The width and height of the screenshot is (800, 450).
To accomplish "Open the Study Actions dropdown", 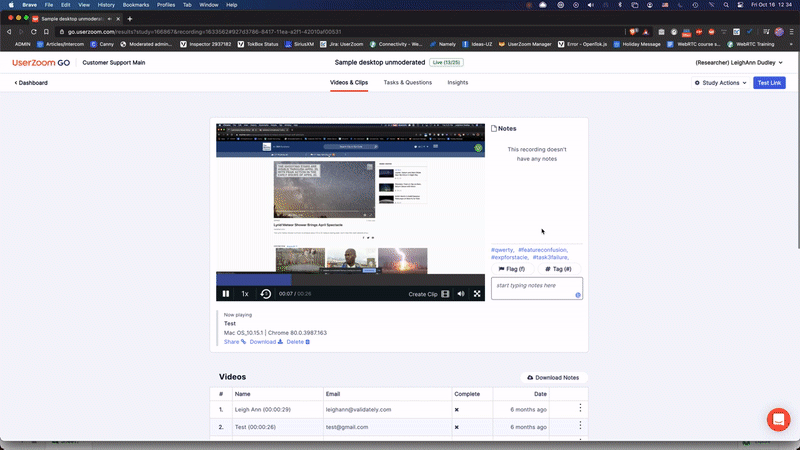I will tap(720, 83).
